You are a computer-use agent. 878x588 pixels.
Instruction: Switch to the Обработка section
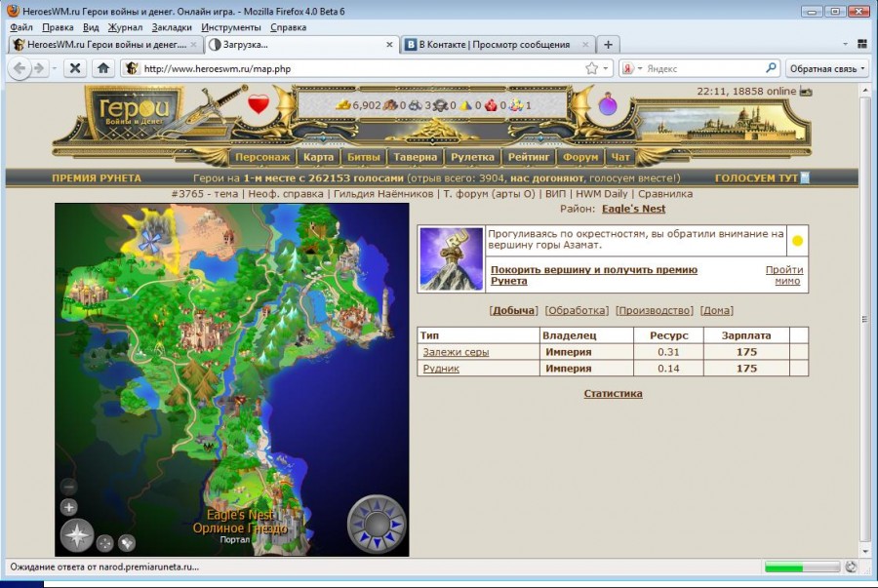tap(577, 310)
